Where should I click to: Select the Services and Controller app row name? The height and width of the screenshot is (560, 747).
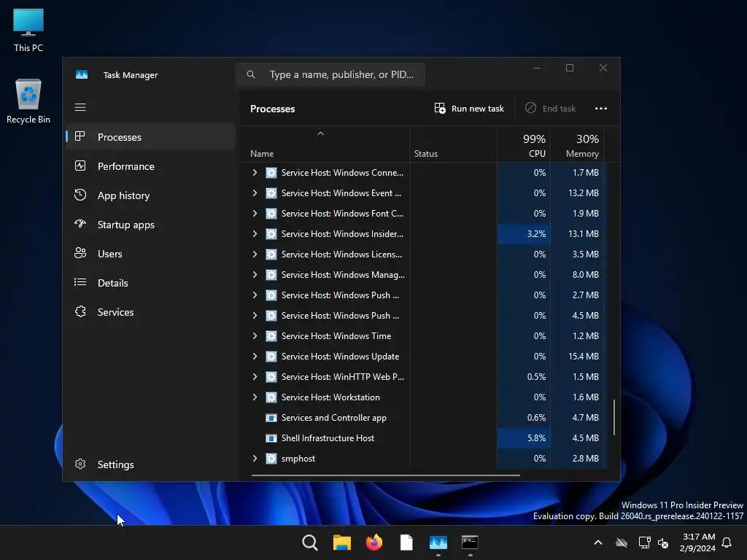(334, 418)
